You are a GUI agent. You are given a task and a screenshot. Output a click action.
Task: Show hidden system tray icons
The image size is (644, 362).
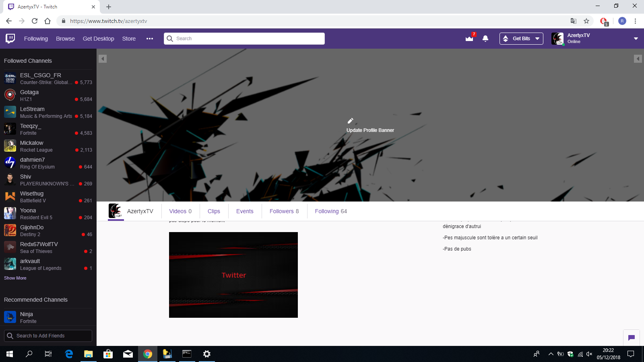551,354
